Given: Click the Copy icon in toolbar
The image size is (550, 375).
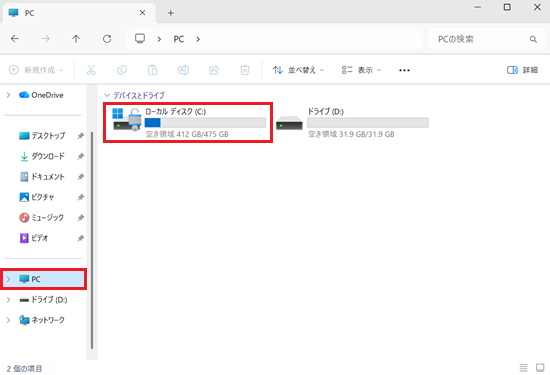Looking at the screenshot, I should (x=122, y=70).
